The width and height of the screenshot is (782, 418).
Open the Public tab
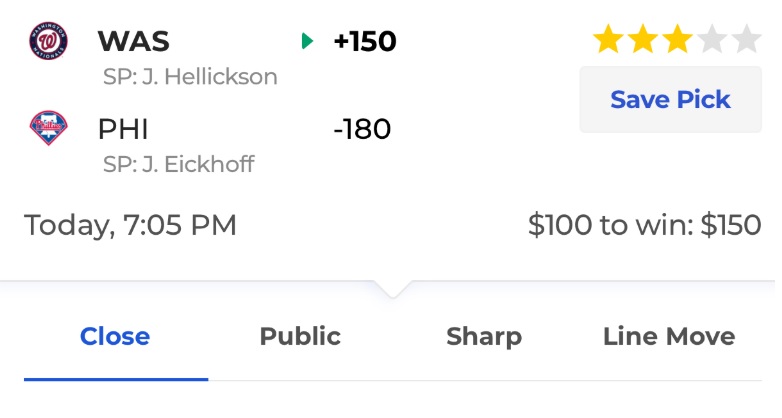tap(300, 336)
